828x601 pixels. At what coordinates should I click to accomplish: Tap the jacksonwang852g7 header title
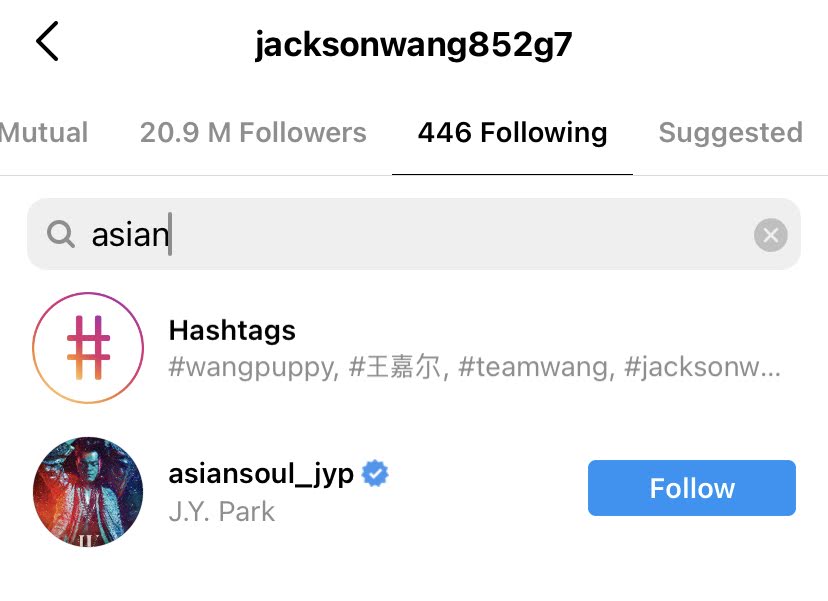413,44
